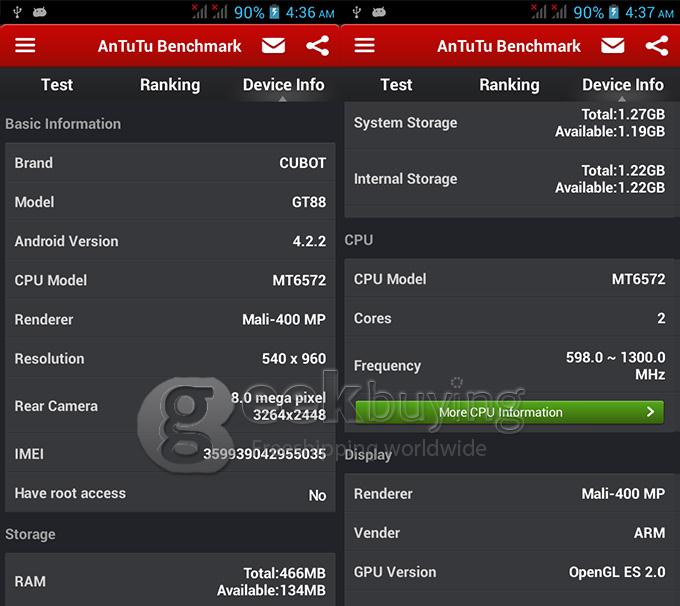Tap Cores row showing 2
Image resolution: width=680 pixels, height=606 pixels.
(512, 318)
